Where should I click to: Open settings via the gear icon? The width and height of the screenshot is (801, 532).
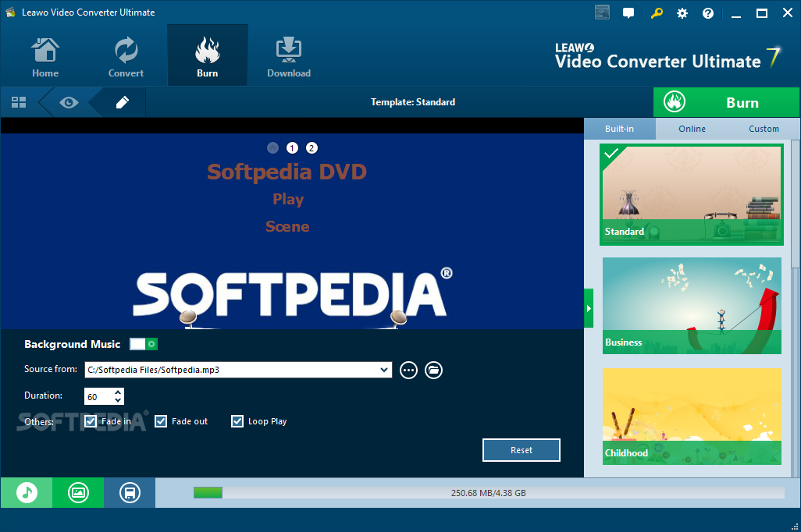point(682,13)
